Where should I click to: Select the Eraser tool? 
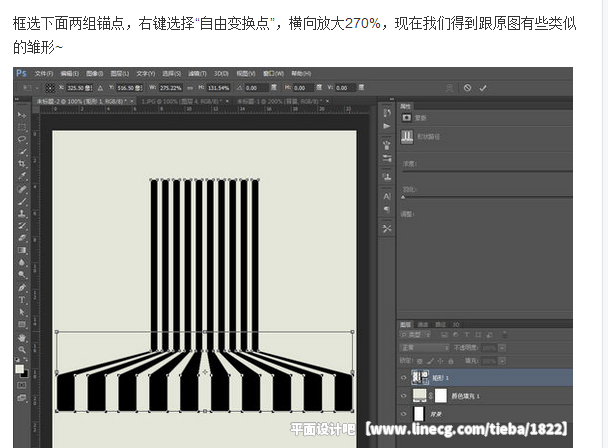pyautogui.click(x=22, y=238)
